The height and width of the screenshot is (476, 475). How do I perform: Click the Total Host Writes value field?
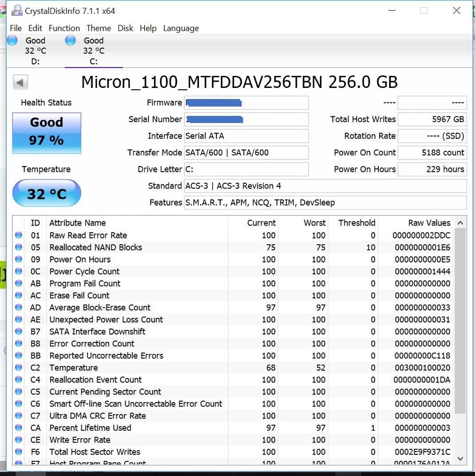click(431, 119)
